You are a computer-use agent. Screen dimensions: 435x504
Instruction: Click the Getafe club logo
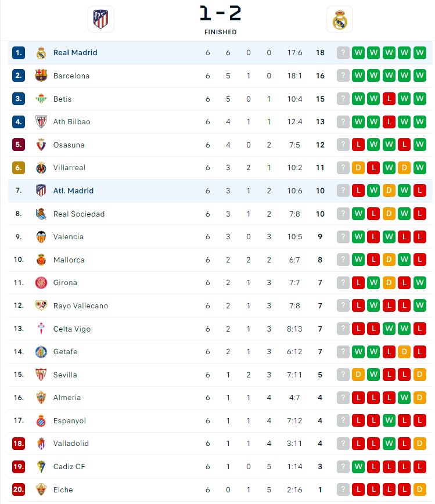click(41, 352)
